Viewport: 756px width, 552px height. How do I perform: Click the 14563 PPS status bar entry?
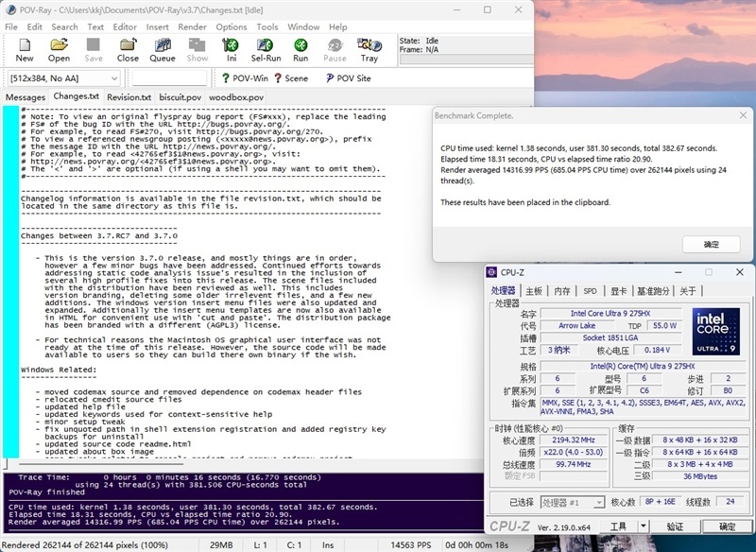pos(411,545)
